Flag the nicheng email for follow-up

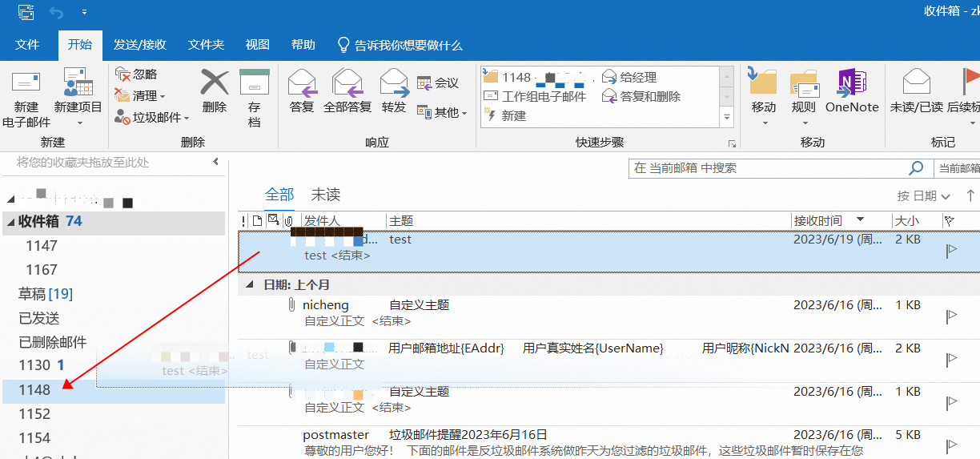[951, 316]
